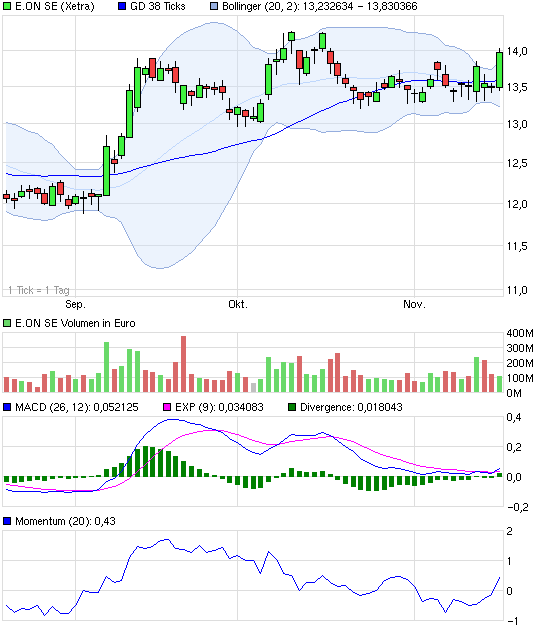545x629 pixels.
Task: Click the tallest red volume bar near 400M
Action: (x=184, y=364)
